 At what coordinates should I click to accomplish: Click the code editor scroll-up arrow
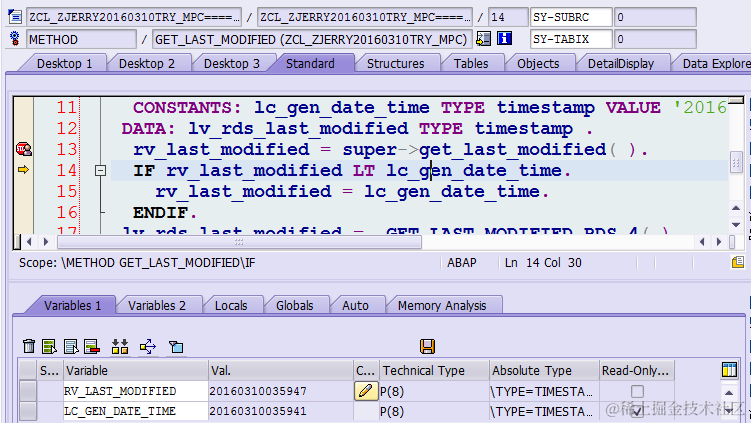tap(736, 208)
